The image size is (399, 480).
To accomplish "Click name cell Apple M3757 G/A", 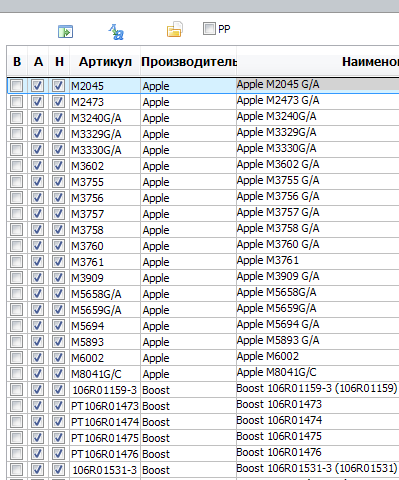I will pyautogui.click(x=318, y=213).
